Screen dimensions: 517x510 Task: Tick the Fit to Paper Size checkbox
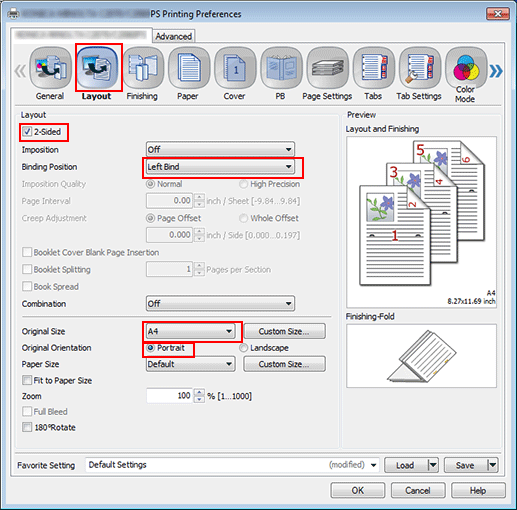click(27, 380)
